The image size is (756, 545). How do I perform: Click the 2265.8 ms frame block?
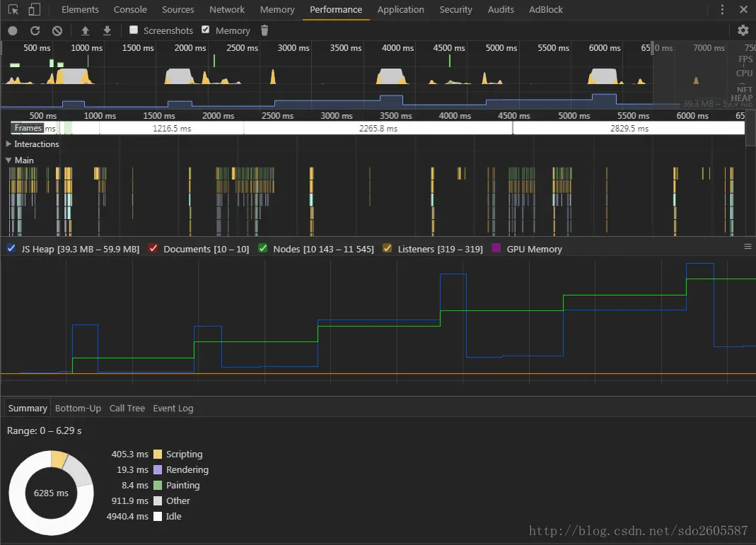tap(378, 129)
